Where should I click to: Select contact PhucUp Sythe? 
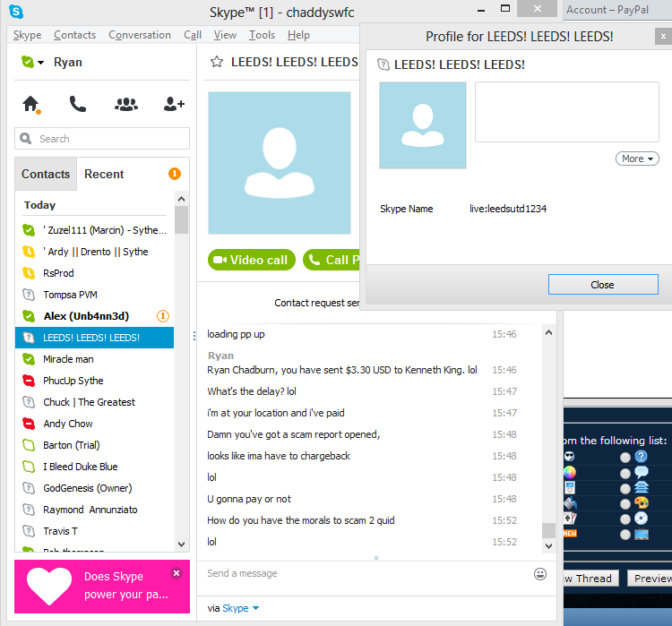point(95,381)
